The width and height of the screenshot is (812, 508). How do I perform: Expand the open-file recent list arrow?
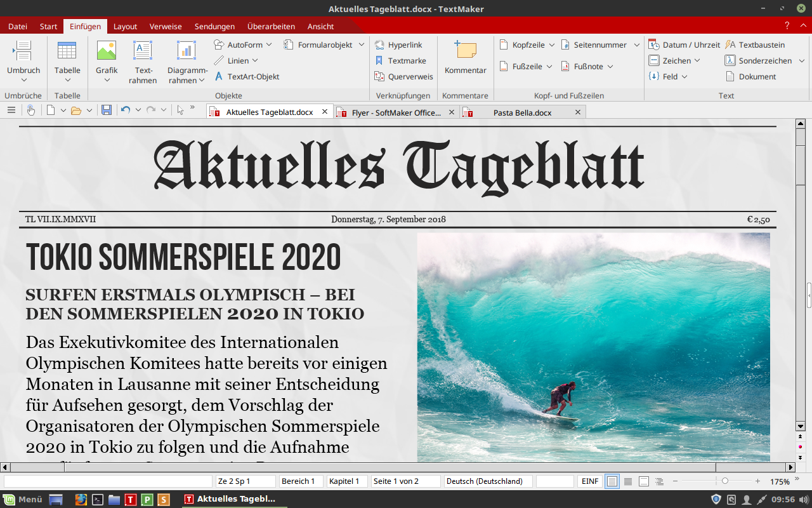pyautogui.click(x=89, y=110)
